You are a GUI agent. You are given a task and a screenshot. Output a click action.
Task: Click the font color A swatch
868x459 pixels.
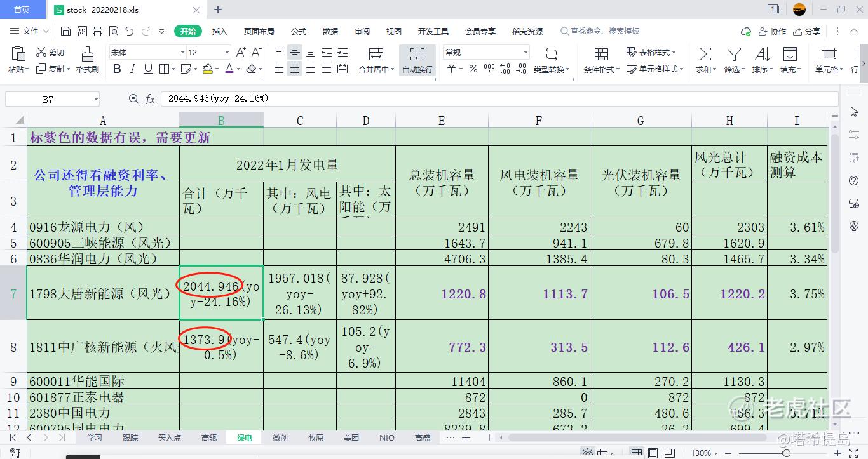pyautogui.click(x=229, y=69)
